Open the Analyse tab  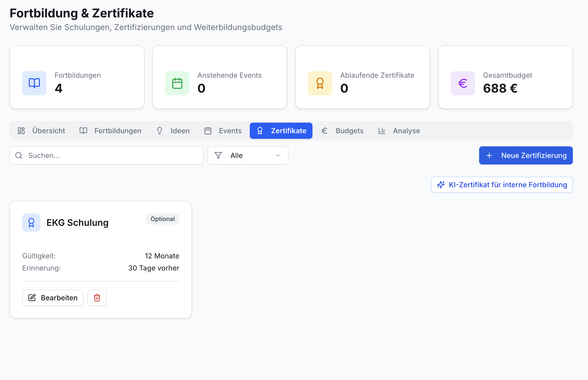399,131
